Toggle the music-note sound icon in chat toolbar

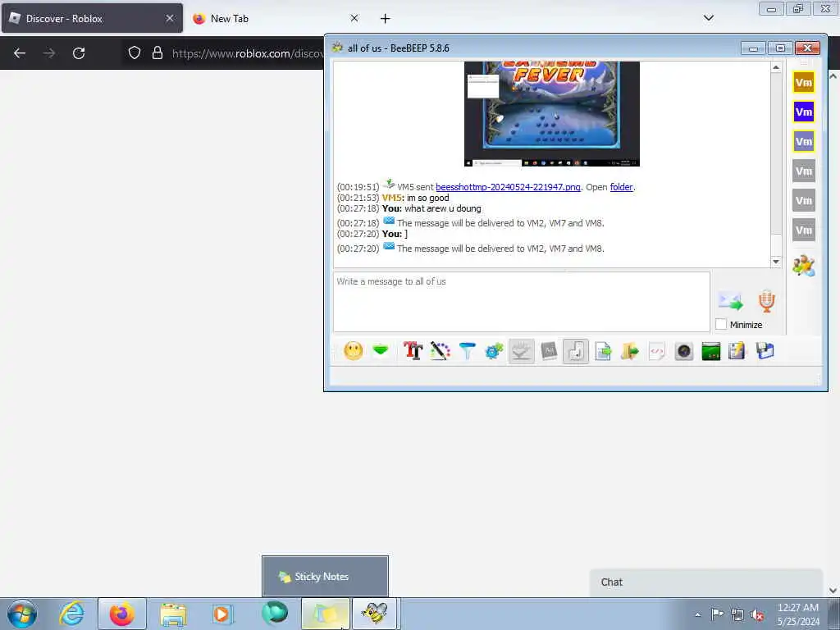coord(575,351)
